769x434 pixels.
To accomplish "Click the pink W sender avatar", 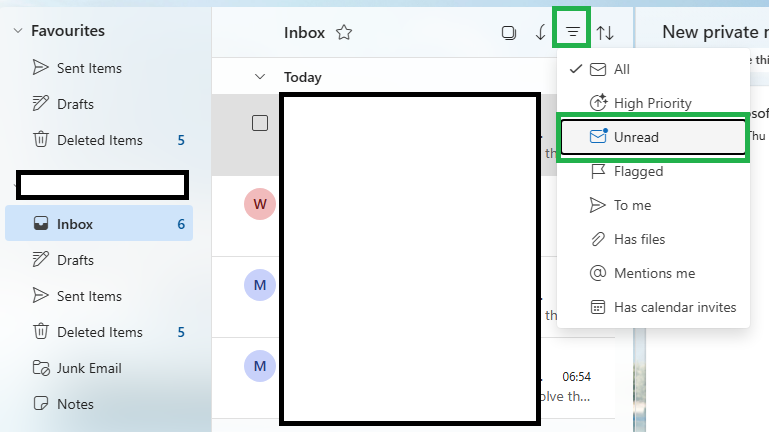I will [260, 204].
